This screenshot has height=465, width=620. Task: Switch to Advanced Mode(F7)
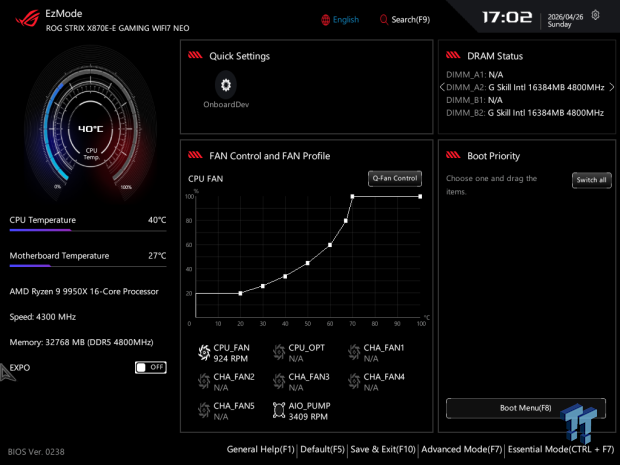coord(461,450)
